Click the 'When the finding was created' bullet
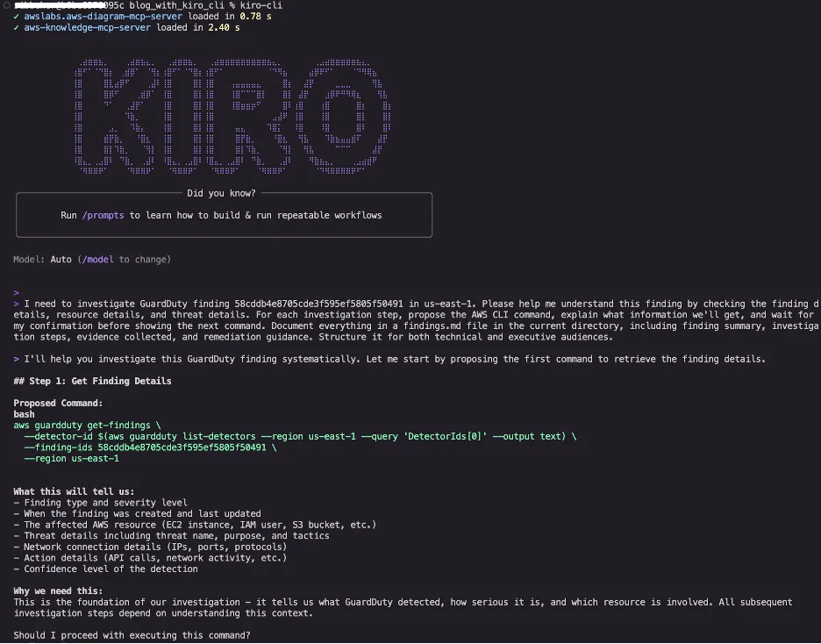This screenshot has width=821, height=644. [137, 513]
